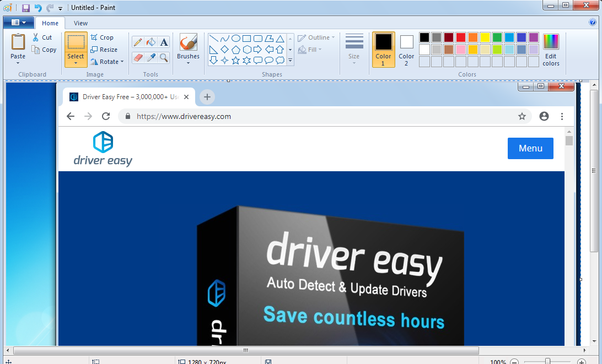Click the Redo arrow in title bar
This screenshot has width=602, height=364.
pos(50,8)
